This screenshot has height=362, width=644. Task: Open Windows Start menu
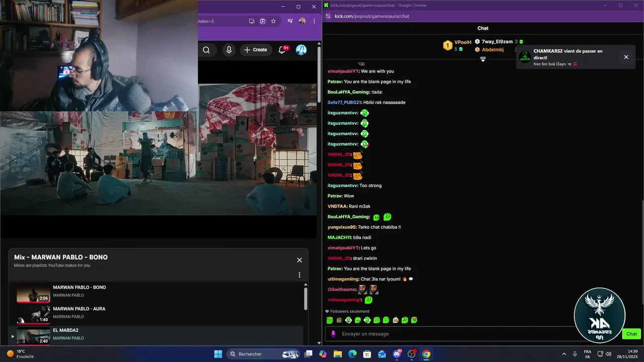click(x=218, y=354)
